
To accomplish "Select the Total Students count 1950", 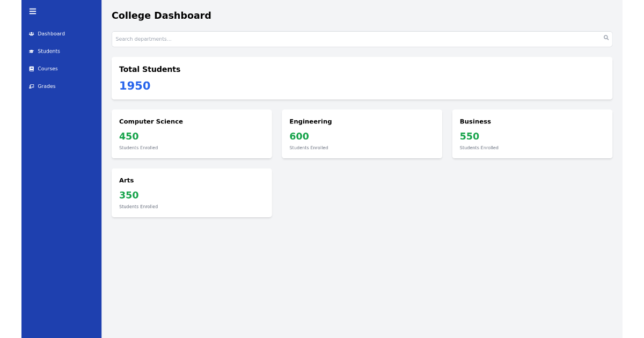I will point(135,85).
